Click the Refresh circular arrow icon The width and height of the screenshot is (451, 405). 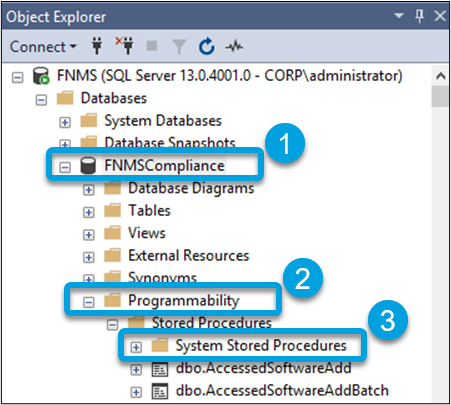tap(207, 46)
